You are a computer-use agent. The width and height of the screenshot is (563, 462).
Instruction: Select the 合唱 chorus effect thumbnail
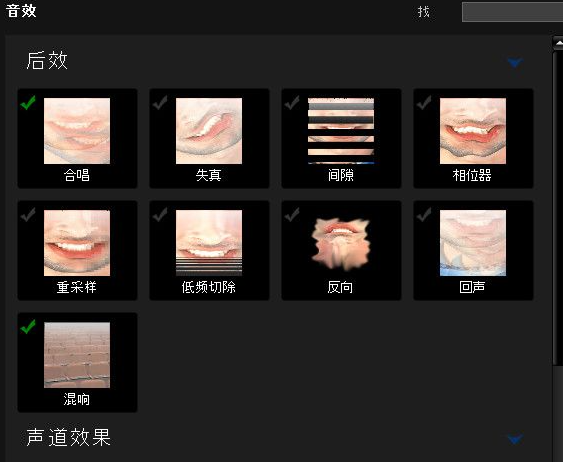[77, 131]
